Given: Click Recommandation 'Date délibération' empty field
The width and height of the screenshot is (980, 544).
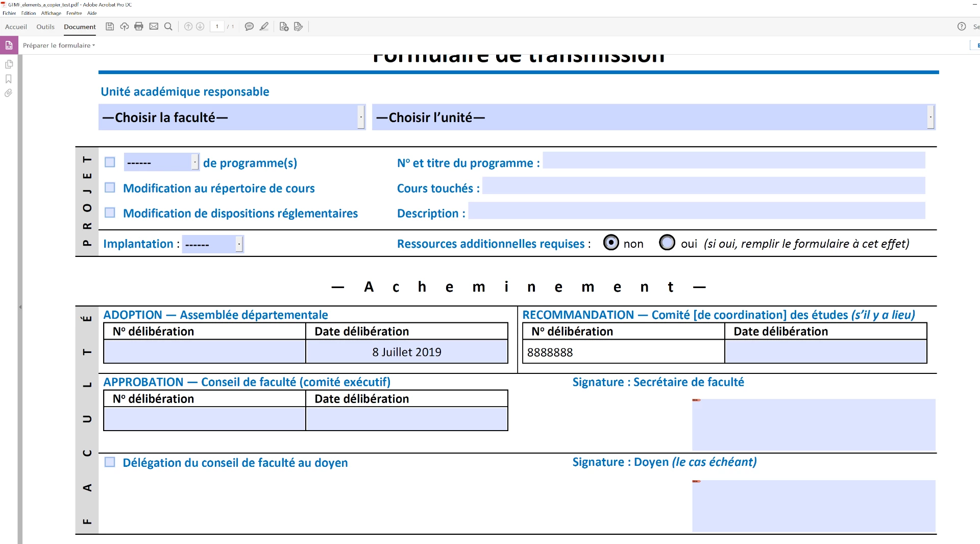Looking at the screenshot, I should tap(826, 352).
